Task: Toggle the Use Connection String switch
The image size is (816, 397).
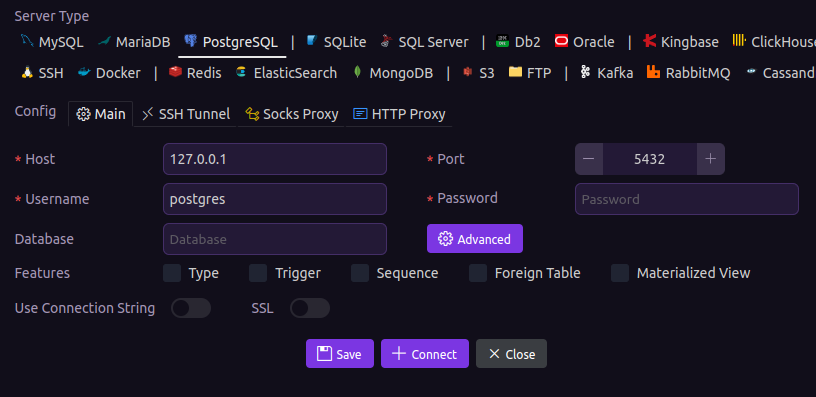Action: pos(191,308)
